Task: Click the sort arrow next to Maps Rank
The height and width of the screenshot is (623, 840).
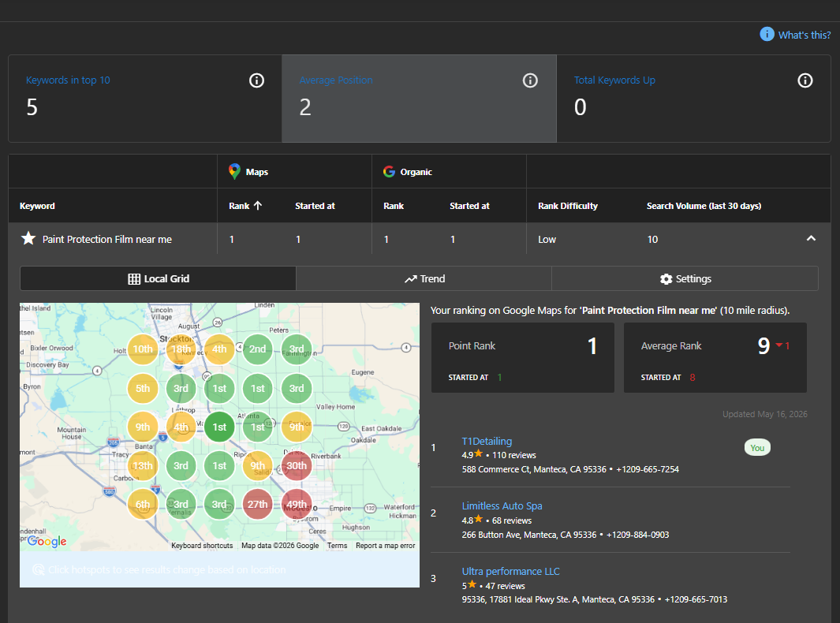Action: click(258, 206)
